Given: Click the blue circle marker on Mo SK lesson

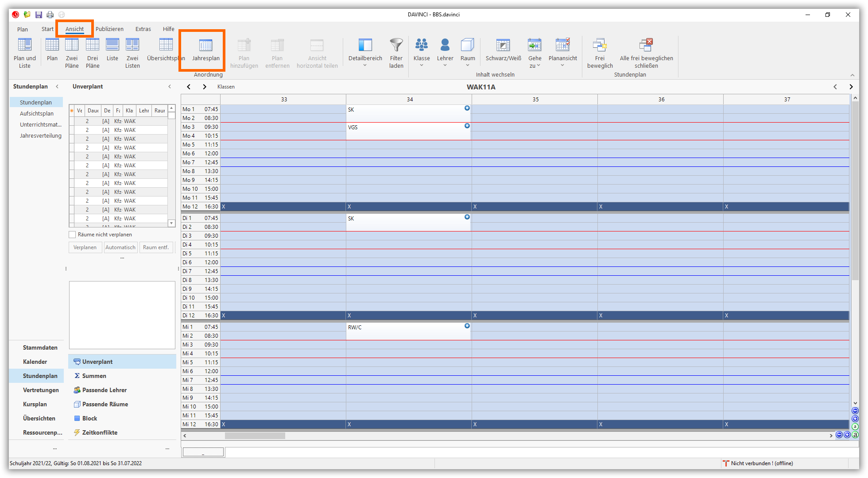Looking at the screenshot, I should click(467, 108).
